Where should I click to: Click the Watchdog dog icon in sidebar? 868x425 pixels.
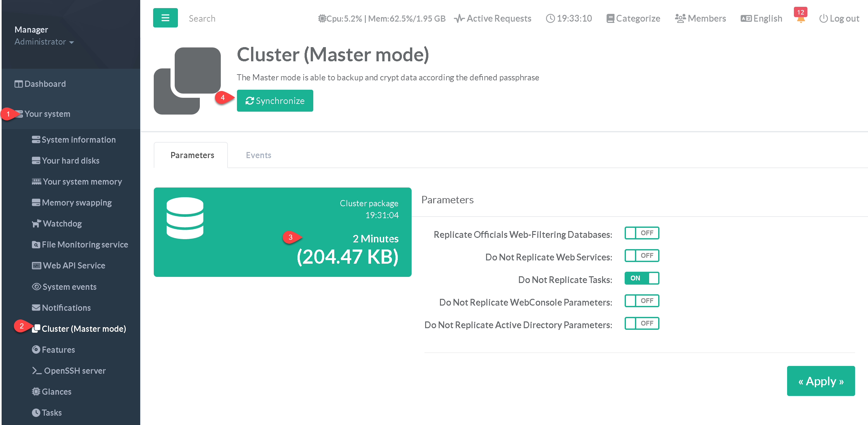(36, 224)
